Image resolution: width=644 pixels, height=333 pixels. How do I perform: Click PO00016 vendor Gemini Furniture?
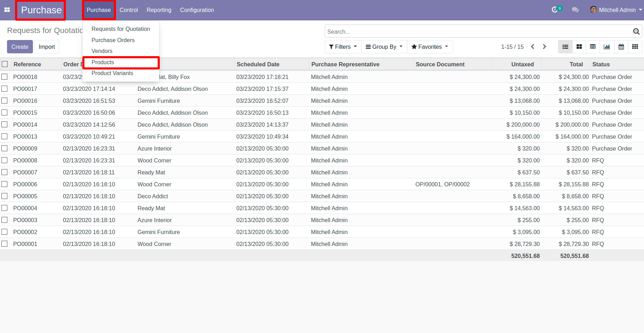(x=159, y=101)
